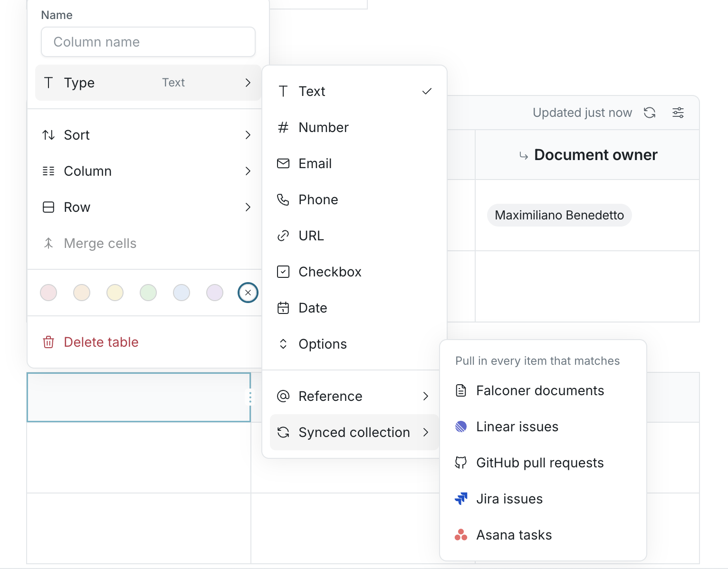Apply the yellow cell color swatch
This screenshot has height=569, width=728.
pos(115,293)
